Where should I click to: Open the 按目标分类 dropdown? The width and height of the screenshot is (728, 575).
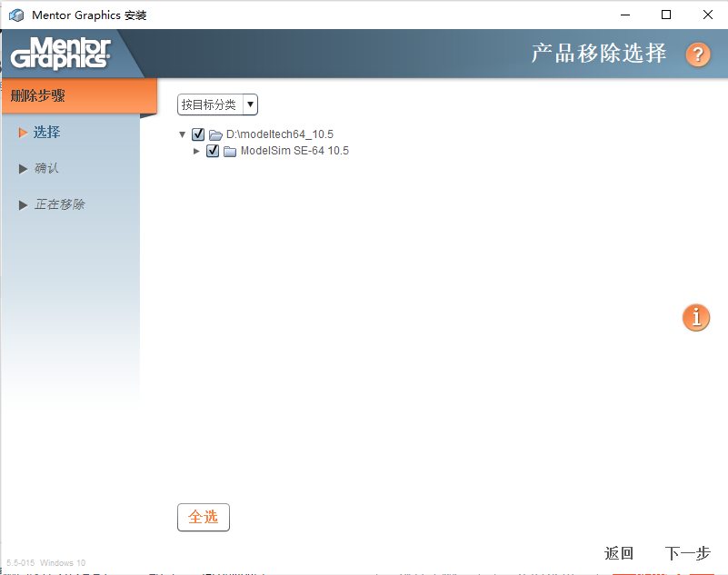(217, 104)
